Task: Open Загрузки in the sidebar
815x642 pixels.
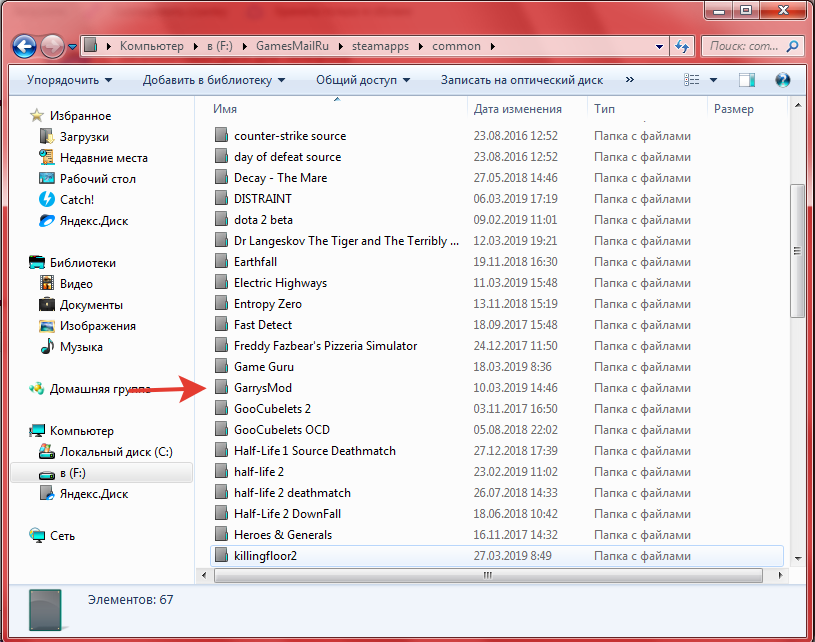Action: [84, 137]
